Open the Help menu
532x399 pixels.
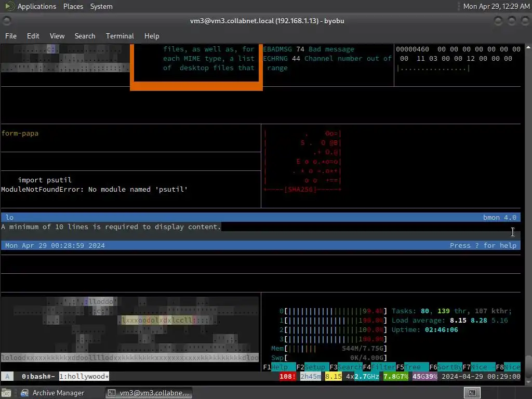click(x=152, y=36)
